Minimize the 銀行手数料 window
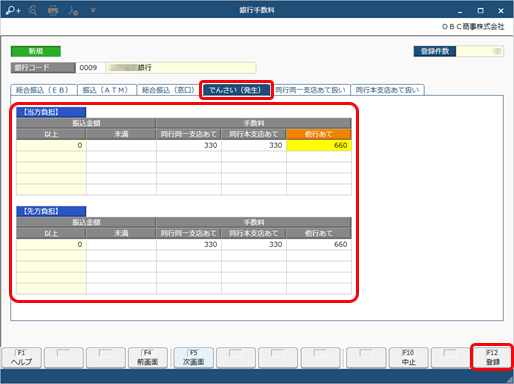 tap(460, 11)
